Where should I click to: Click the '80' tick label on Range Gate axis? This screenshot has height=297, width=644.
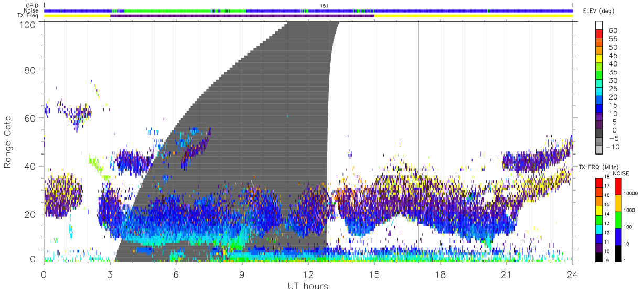tap(30, 70)
